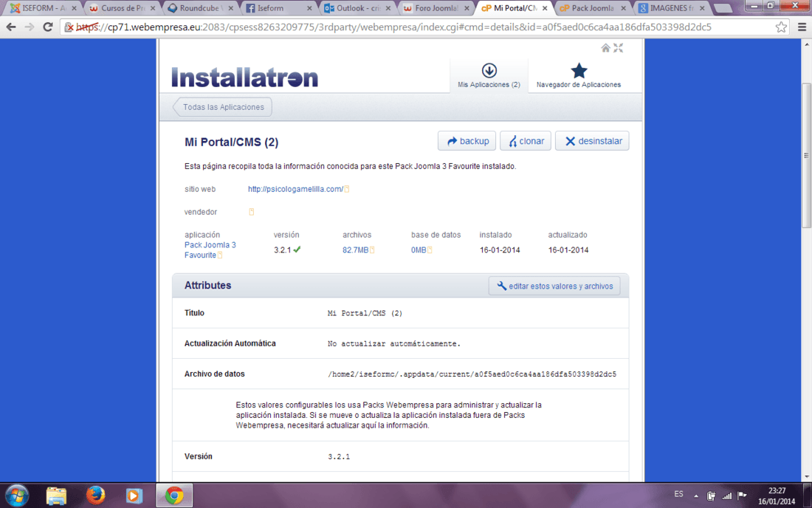Screen dimensions: 812x508
Task: Click the green version checkmark
Action: (x=297, y=249)
